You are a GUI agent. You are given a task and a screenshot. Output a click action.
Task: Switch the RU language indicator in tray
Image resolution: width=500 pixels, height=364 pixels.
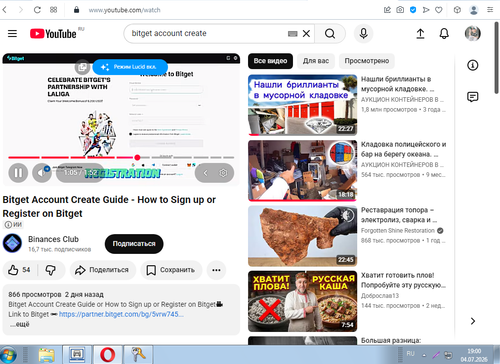[410, 354]
